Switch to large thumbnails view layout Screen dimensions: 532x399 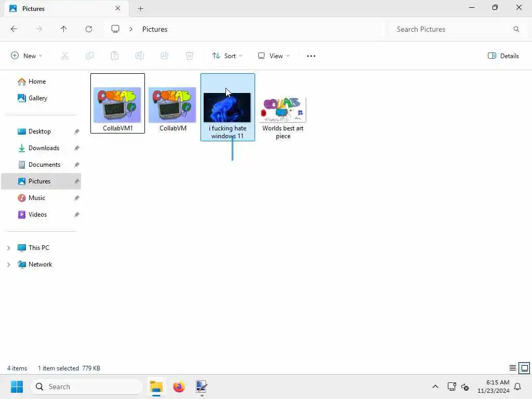pos(525,368)
